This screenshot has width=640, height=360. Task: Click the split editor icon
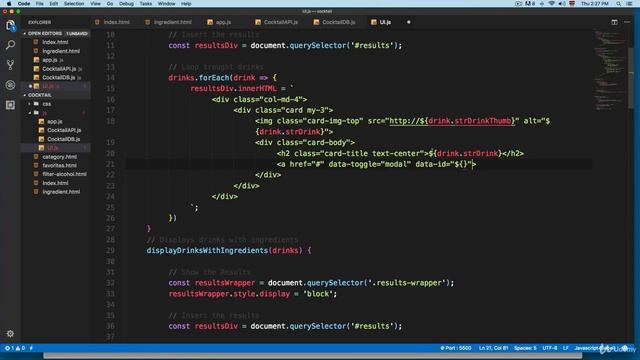[614, 22]
